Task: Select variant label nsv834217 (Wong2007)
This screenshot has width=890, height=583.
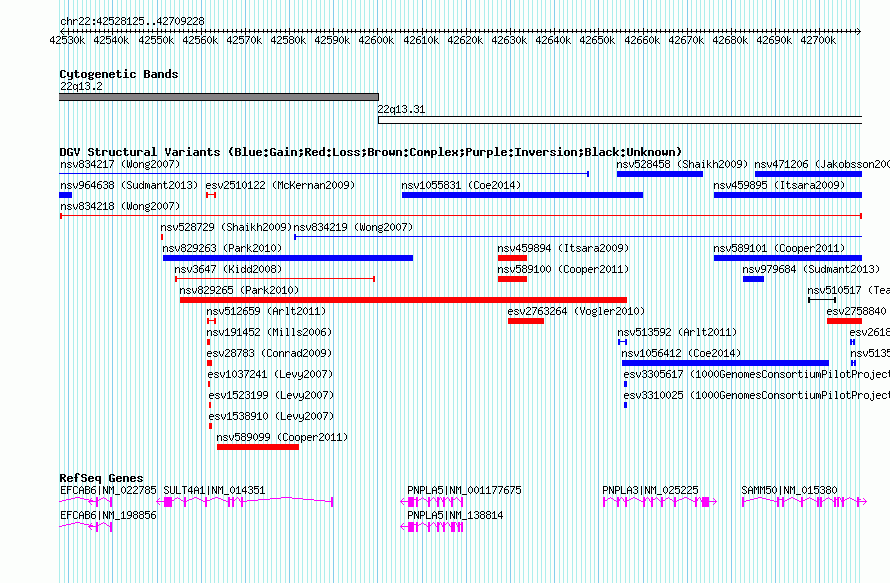Action: pos(120,164)
